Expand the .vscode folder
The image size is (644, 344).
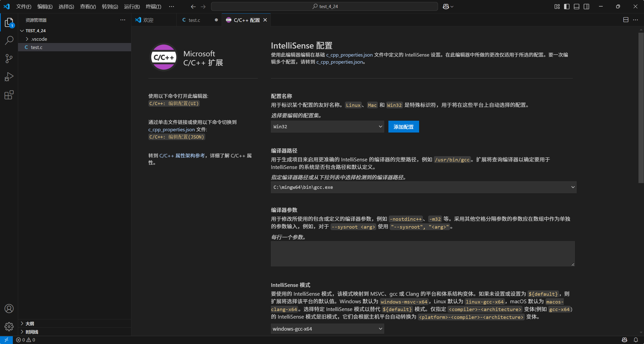coord(39,39)
